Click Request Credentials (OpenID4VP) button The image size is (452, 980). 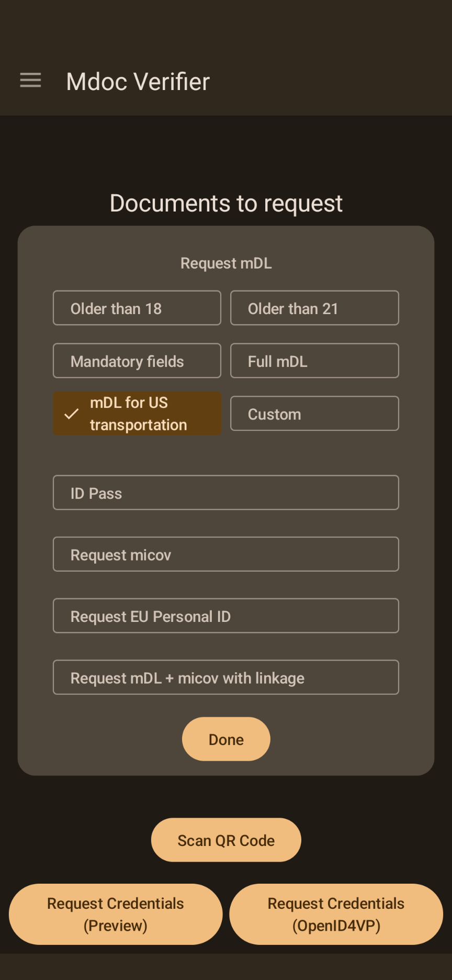click(336, 914)
